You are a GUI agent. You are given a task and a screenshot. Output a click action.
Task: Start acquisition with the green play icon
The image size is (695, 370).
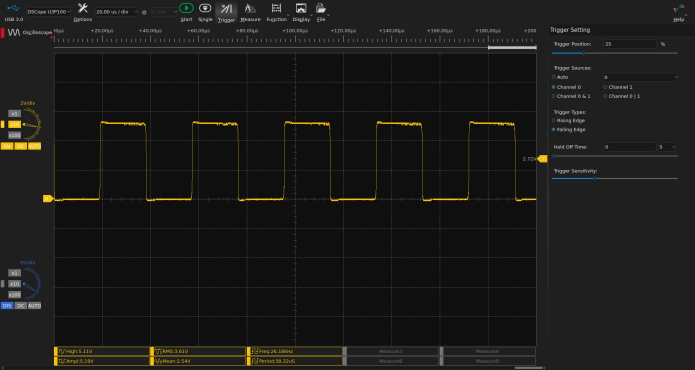tap(186, 8)
